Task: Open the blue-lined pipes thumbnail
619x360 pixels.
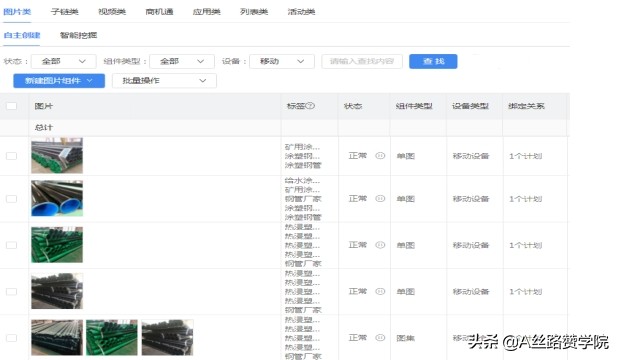Action: [x=57, y=198]
